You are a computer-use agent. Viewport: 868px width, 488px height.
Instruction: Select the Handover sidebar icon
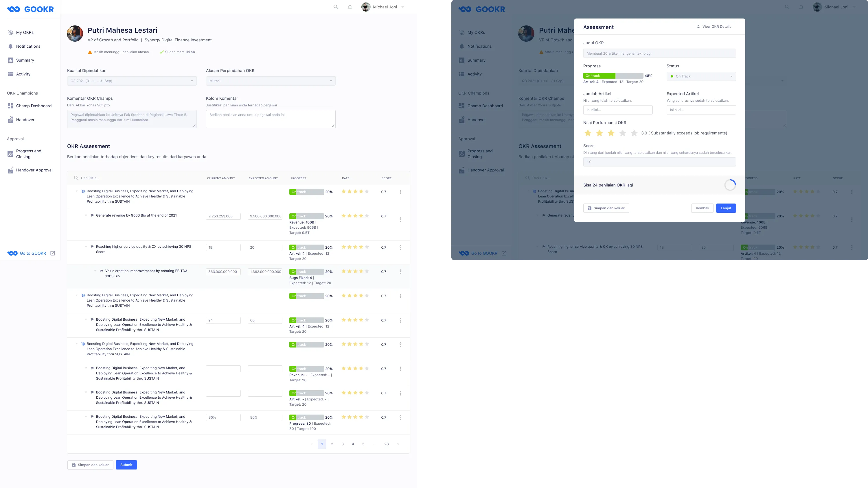coord(10,120)
